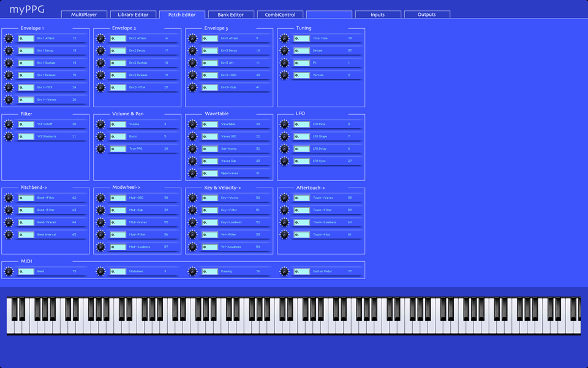The image size is (588, 368).
Task: Click the Bend->Pitch knob
Action: click(x=9, y=198)
